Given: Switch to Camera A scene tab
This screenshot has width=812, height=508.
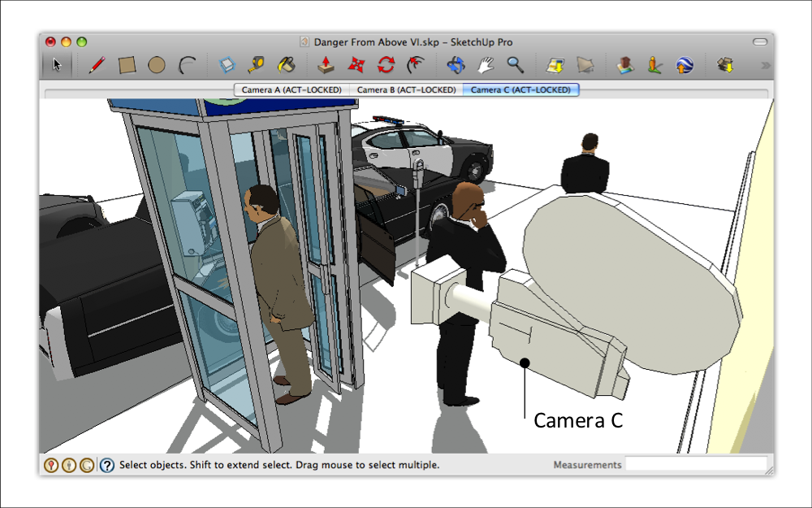Looking at the screenshot, I should pos(291,89).
